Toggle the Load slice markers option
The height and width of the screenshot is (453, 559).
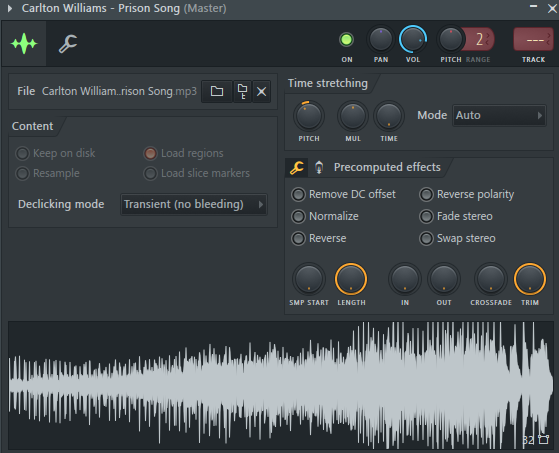click(x=196, y=174)
